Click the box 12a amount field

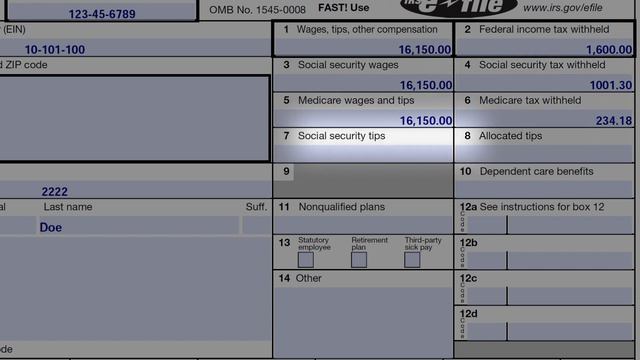(571, 225)
